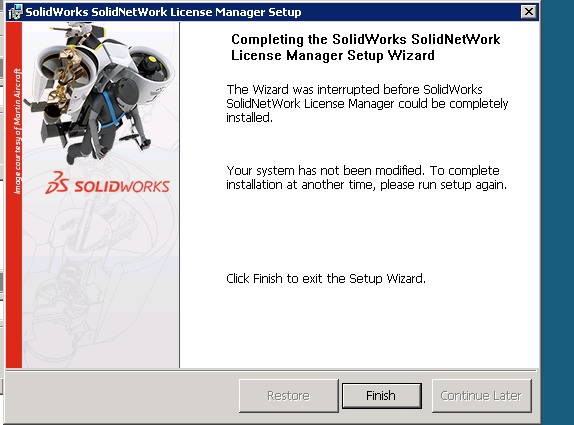Choose the disabled Continue Later button
The image size is (574, 425).
click(481, 396)
